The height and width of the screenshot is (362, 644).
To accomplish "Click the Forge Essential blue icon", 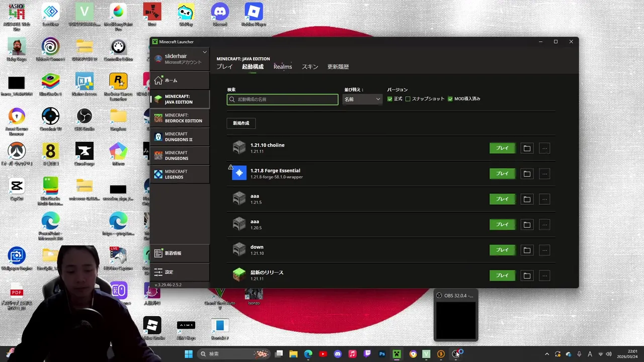I will 239,173.
